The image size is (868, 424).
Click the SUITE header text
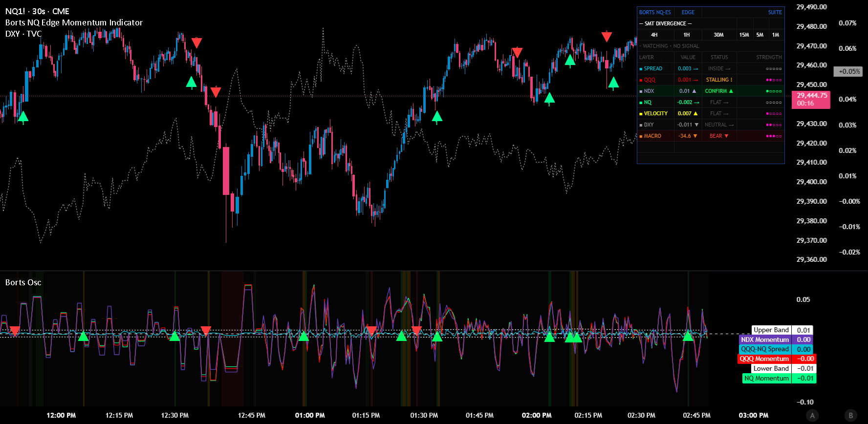coord(775,12)
